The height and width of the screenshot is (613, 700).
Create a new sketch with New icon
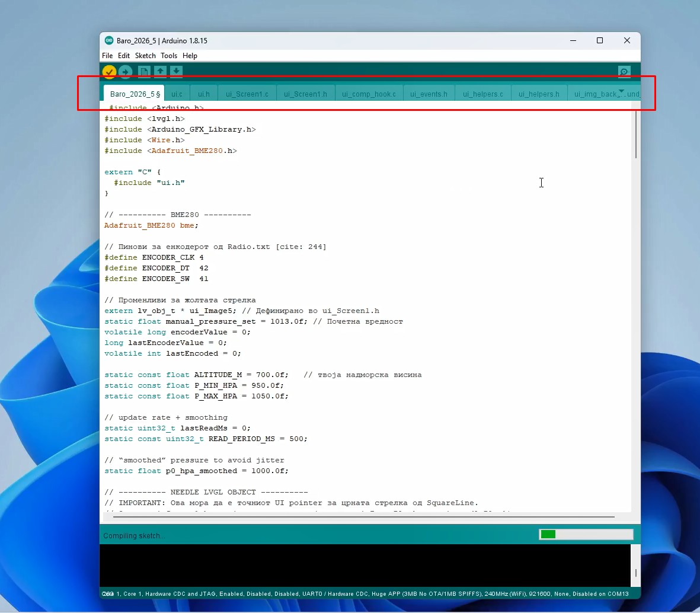[144, 72]
